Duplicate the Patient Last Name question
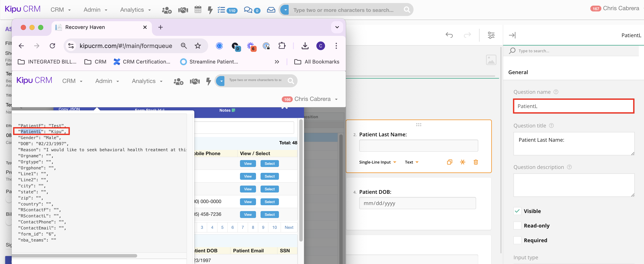Image resolution: width=644 pixels, height=264 pixels. (x=449, y=162)
